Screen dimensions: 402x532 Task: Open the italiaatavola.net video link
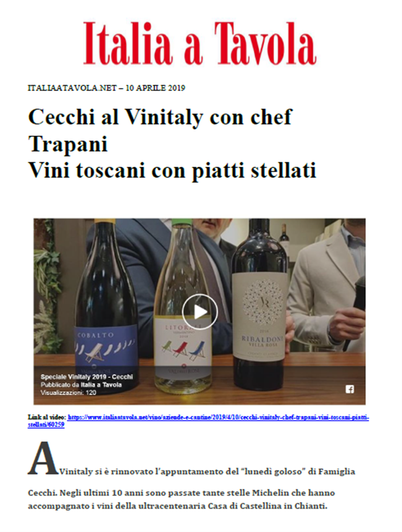tap(218, 417)
